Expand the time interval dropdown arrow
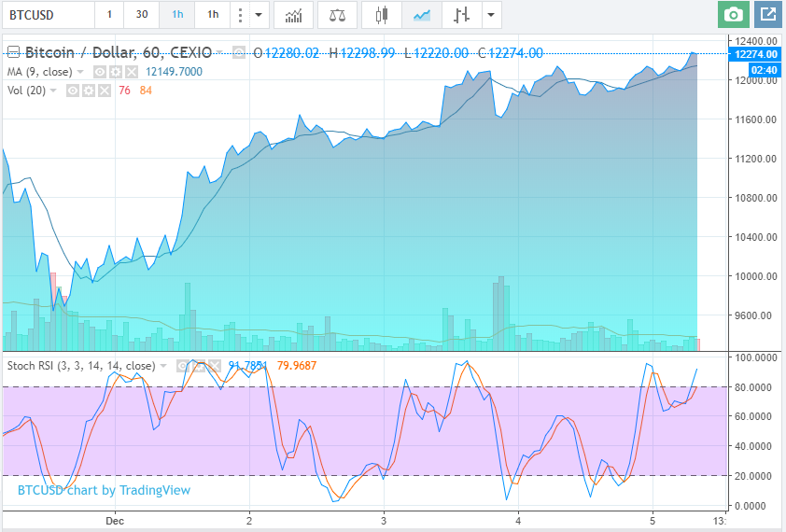Viewport: 786px width, 532px height. coord(259,15)
